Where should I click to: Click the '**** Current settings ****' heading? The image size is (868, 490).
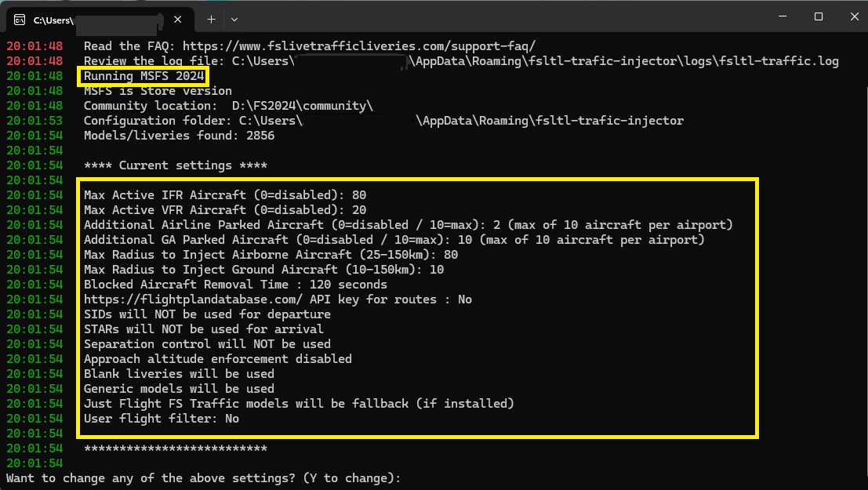(x=176, y=165)
